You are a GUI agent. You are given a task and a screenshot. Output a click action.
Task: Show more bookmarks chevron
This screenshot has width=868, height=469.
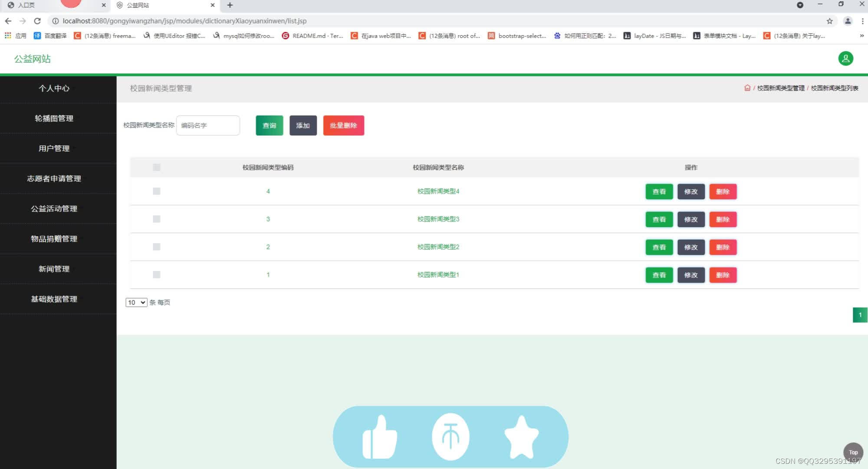(x=861, y=36)
